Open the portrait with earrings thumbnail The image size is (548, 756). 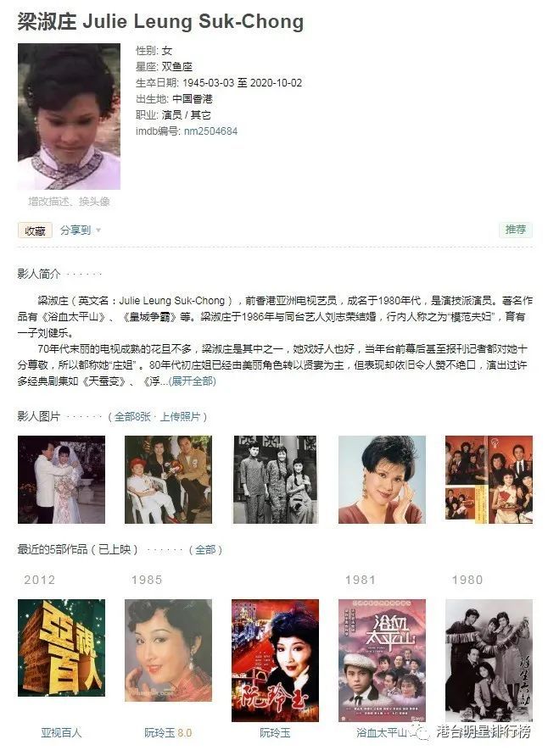[x=382, y=480]
